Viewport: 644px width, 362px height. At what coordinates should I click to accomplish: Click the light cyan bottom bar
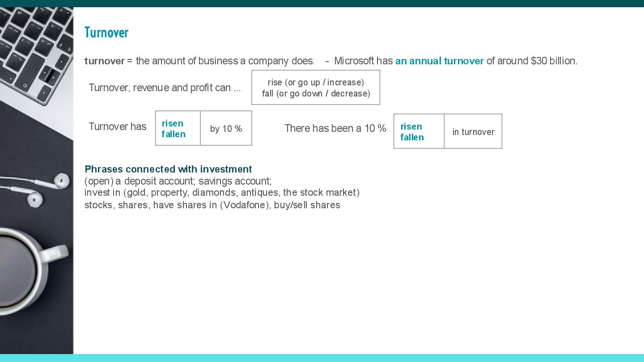pos(322,358)
